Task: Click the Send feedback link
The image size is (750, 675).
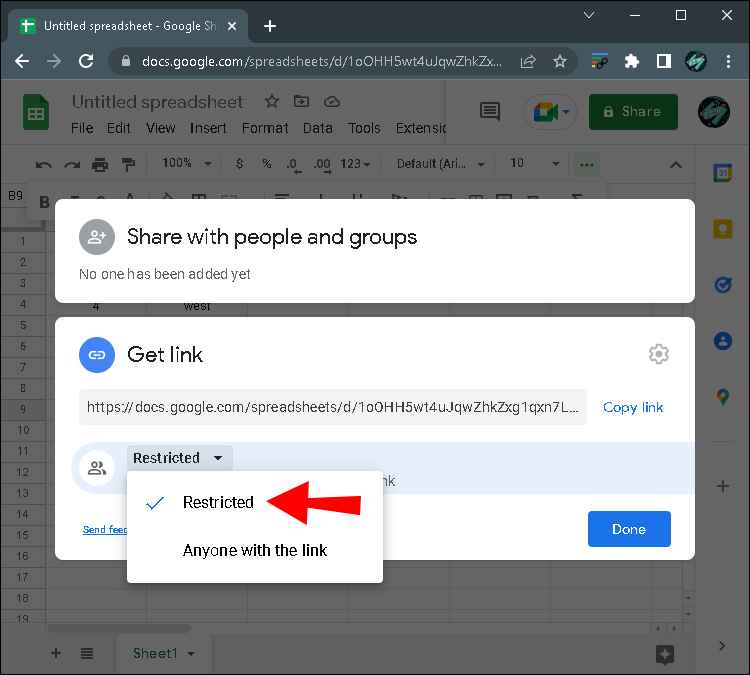Action: 105,530
